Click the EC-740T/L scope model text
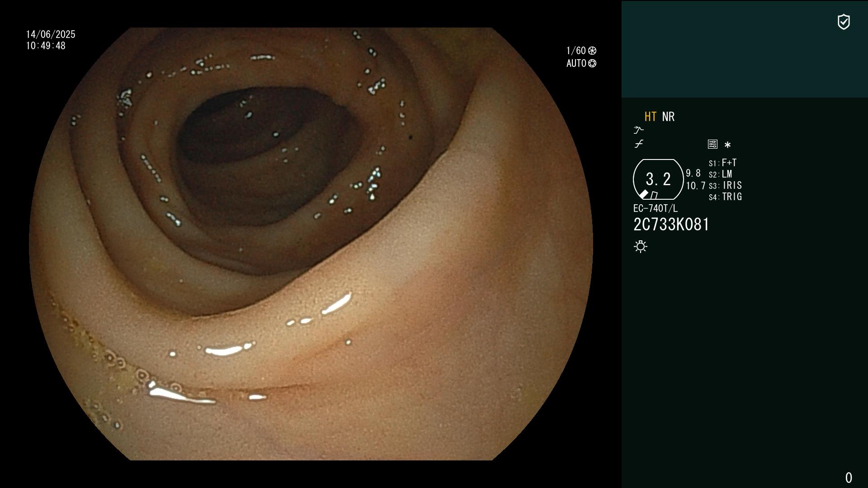The width and height of the screenshot is (868, 488). (656, 208)
